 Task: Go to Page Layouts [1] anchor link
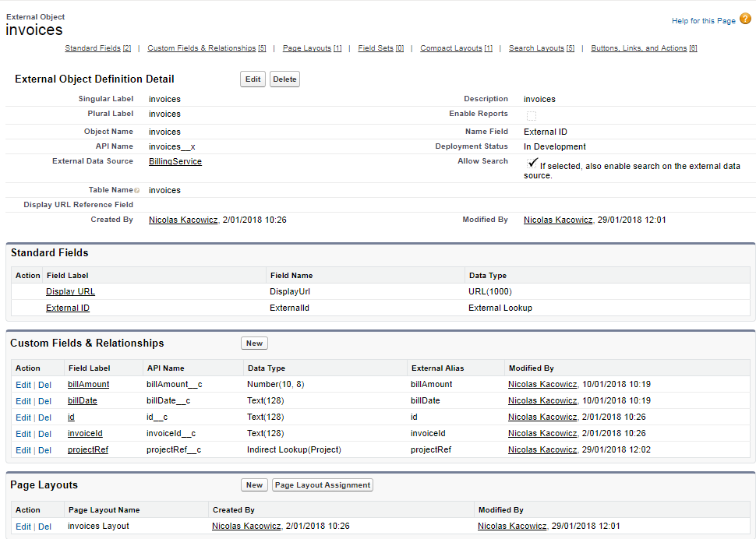pos(312,48)
